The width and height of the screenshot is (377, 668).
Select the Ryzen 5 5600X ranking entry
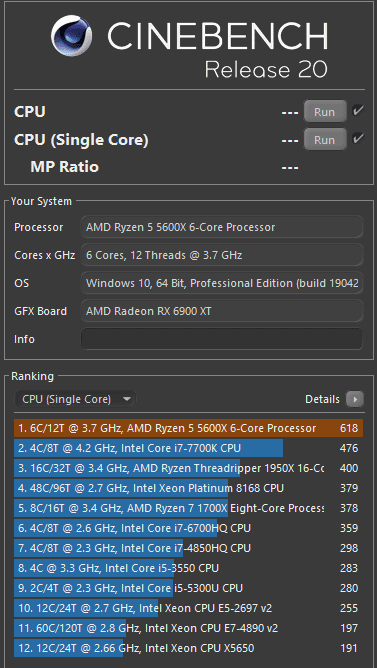point(188,428)
